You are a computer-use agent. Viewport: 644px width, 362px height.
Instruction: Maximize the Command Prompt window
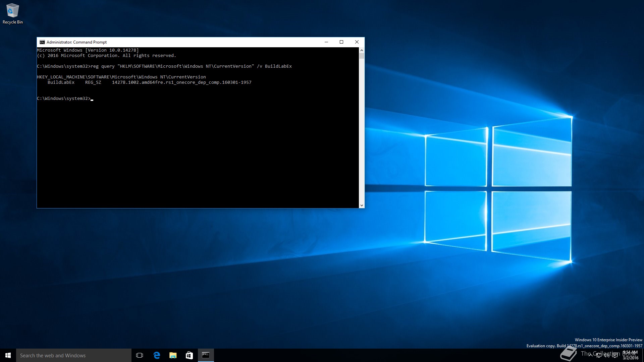coord(341,42)
